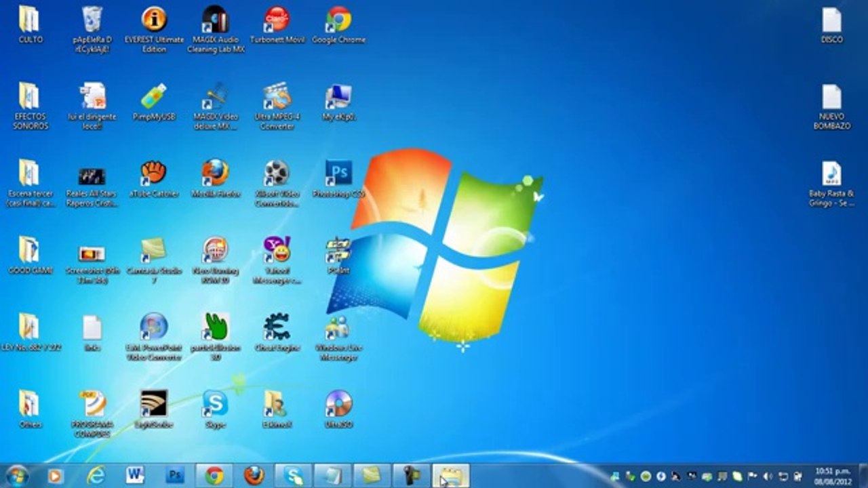Select the 'Baby Rasta & Gringo' MP3 file

coord(832,183)
